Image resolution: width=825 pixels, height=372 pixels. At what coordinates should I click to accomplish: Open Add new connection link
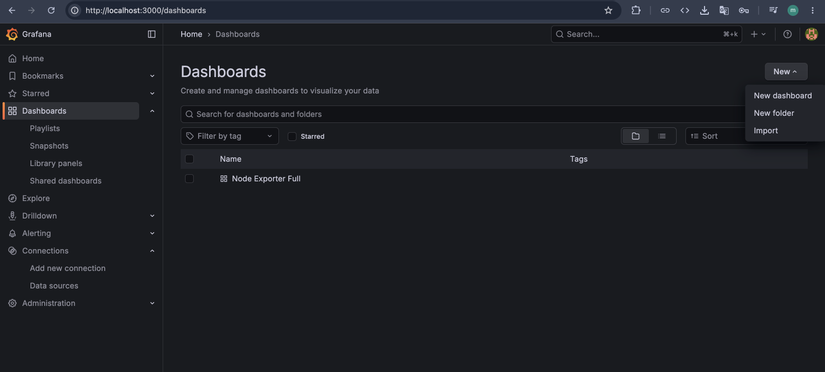click(x=67, y=268)
